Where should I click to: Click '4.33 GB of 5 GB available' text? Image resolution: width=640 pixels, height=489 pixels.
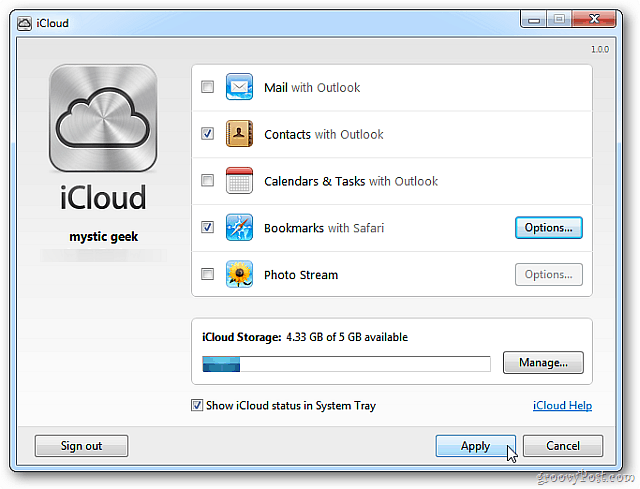coord(347,337)
